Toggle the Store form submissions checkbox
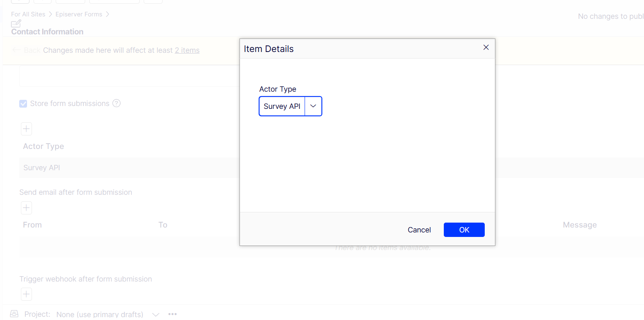Image resolution: width=644 pixels, height=320 pixels. coord(23,104)
